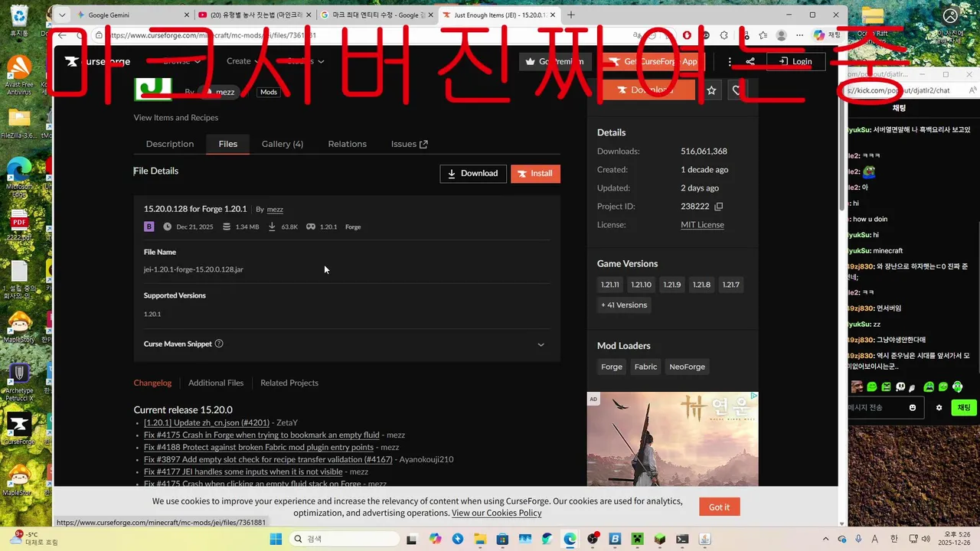Open FileZilla folder on the desktop

click(x=19, y=124)
